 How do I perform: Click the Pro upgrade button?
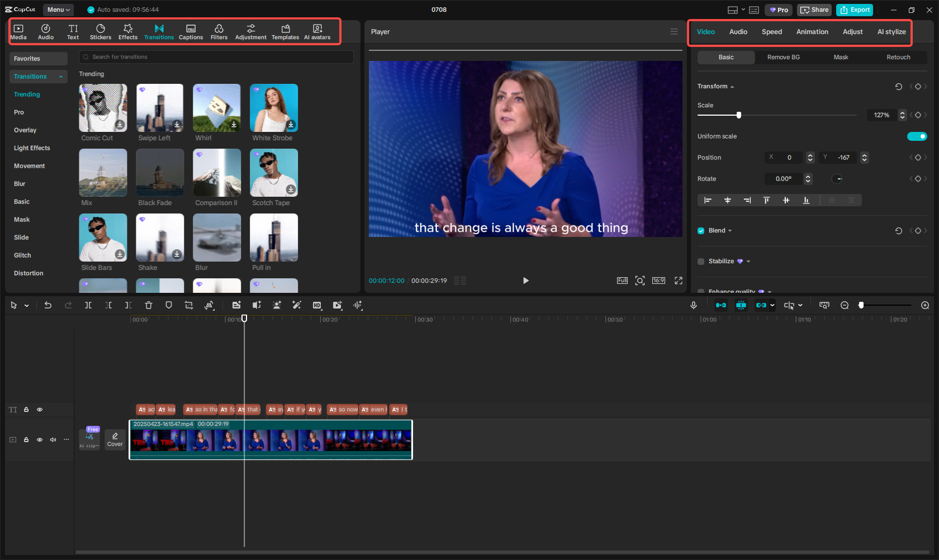779,10
